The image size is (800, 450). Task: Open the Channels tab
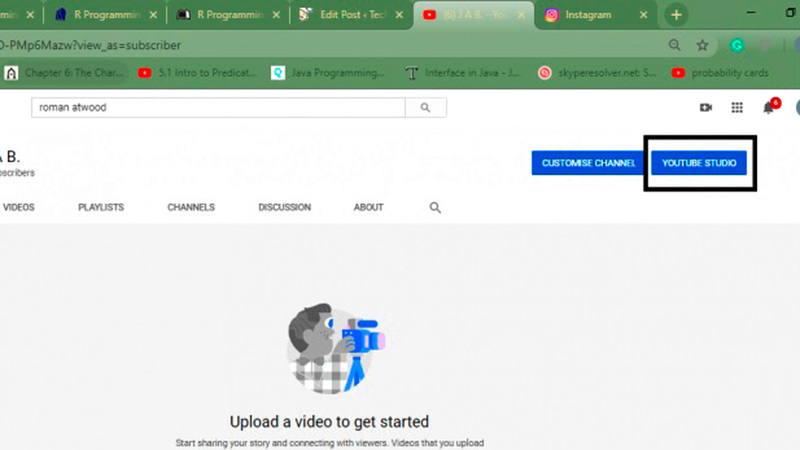pos(191,208)
